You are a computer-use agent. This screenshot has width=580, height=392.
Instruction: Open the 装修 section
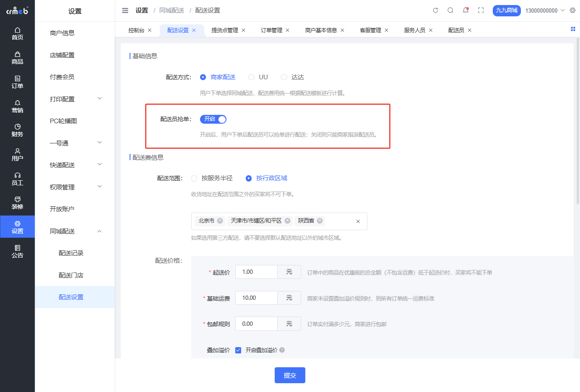18,202
